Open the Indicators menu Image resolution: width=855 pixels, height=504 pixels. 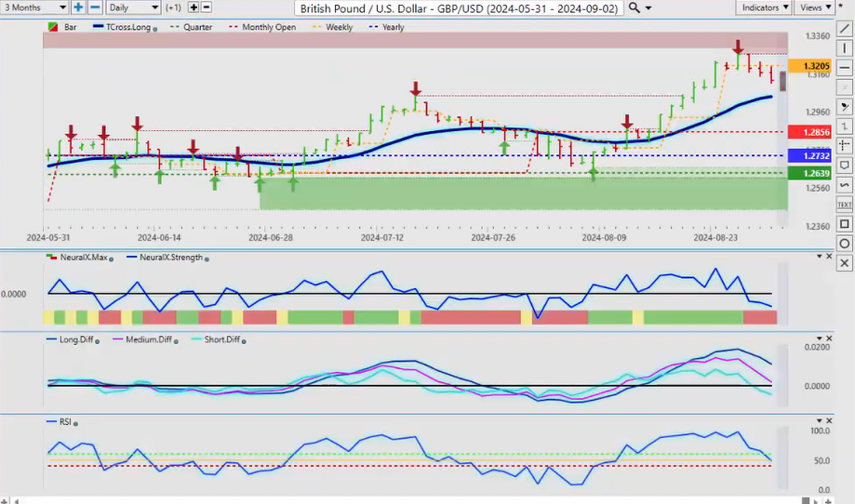point(765,7)
